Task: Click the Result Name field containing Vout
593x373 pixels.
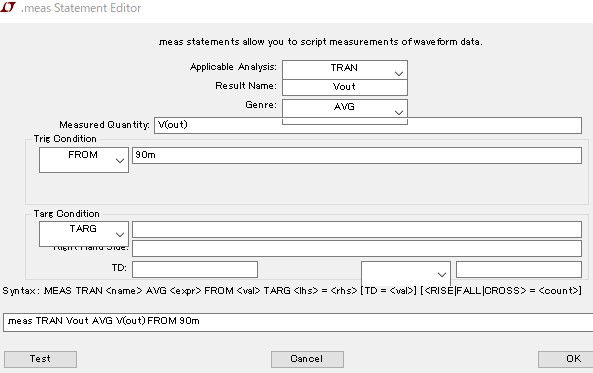Action: tap(345, 87)
